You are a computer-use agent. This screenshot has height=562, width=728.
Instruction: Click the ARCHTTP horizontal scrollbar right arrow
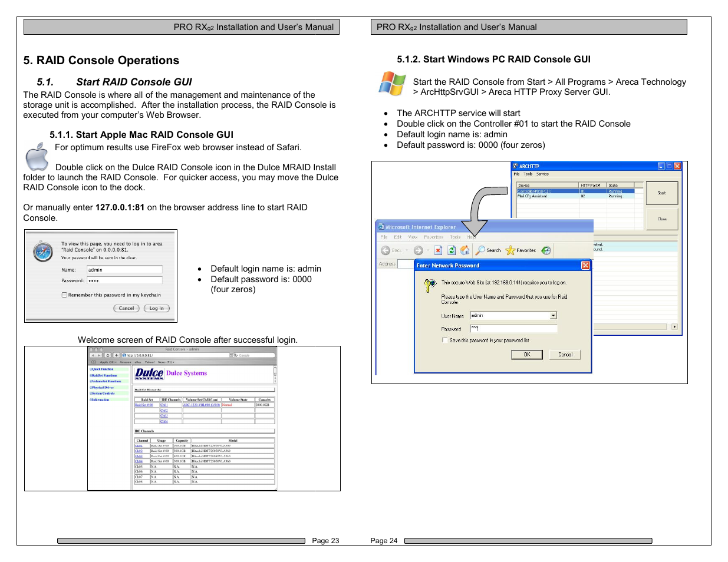click(674, 326)
